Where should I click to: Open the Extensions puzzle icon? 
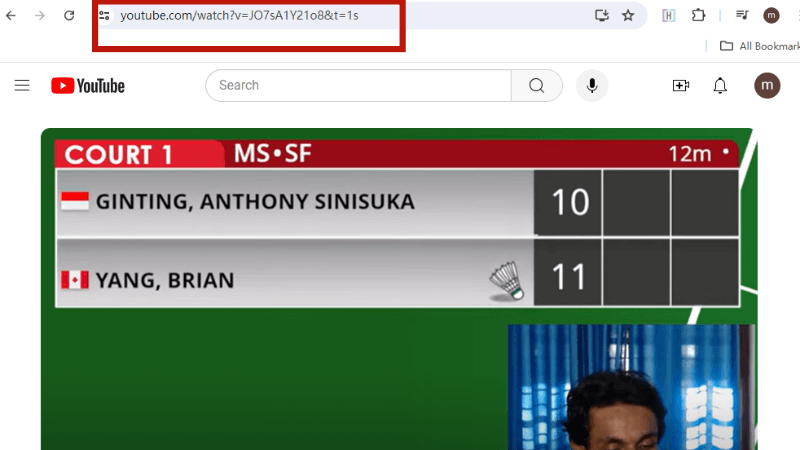tap(698, 15)
